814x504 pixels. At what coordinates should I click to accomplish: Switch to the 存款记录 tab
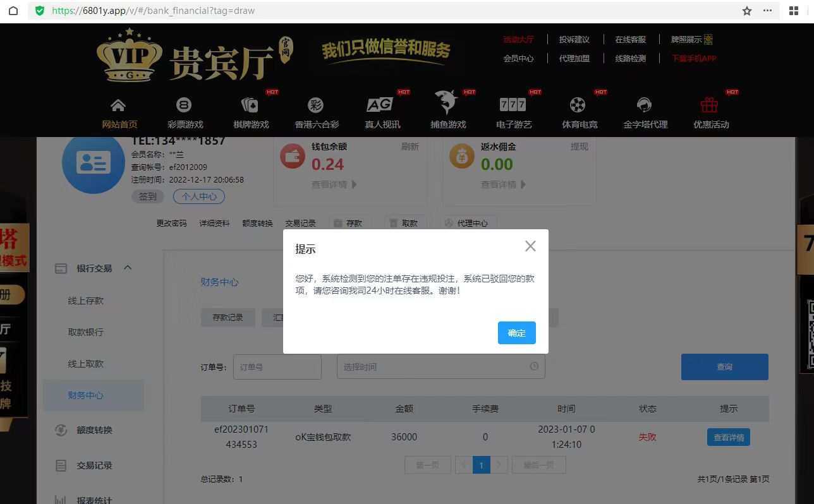click(x=228, y=318)
